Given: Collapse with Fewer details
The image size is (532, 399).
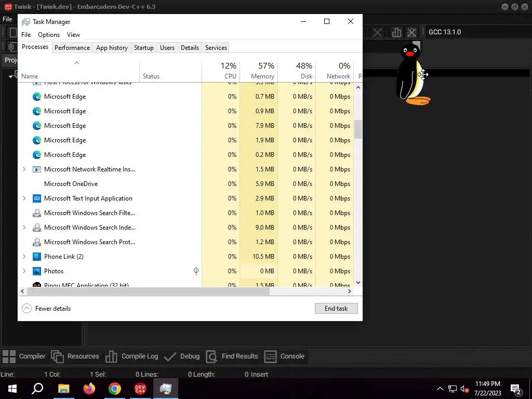Looking at the screenshot, I should [x=46, y=309].
